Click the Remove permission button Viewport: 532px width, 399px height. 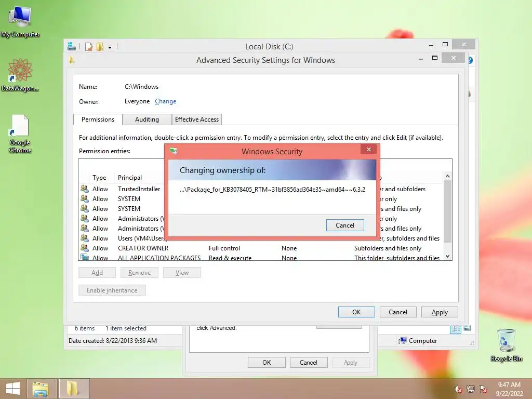click(139, 272)
